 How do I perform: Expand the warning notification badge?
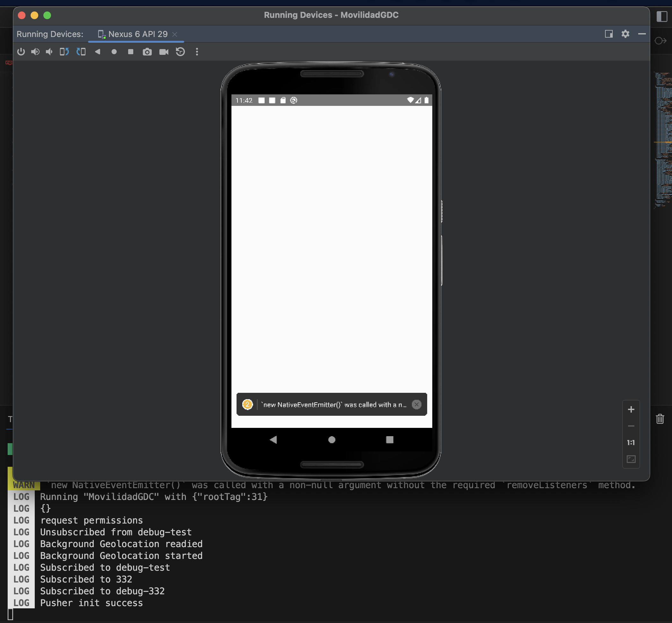pyautogui.click(x=248, y=405)
